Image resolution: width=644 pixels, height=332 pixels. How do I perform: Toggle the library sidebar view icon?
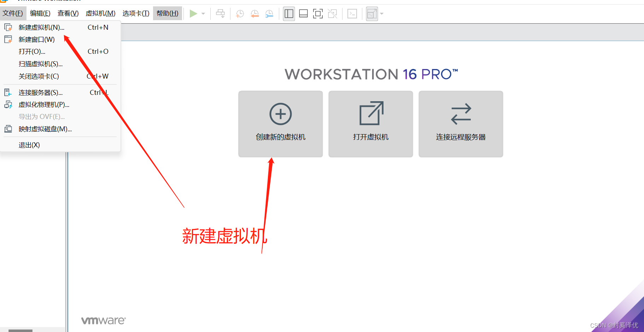tap(289, 14)
